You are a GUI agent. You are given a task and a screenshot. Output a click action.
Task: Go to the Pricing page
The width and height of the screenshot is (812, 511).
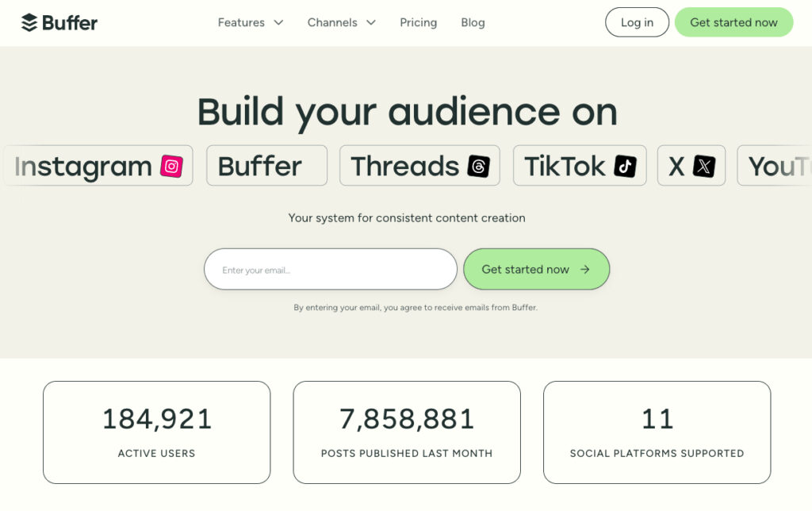pyautogui.click(x=419, y=22)
